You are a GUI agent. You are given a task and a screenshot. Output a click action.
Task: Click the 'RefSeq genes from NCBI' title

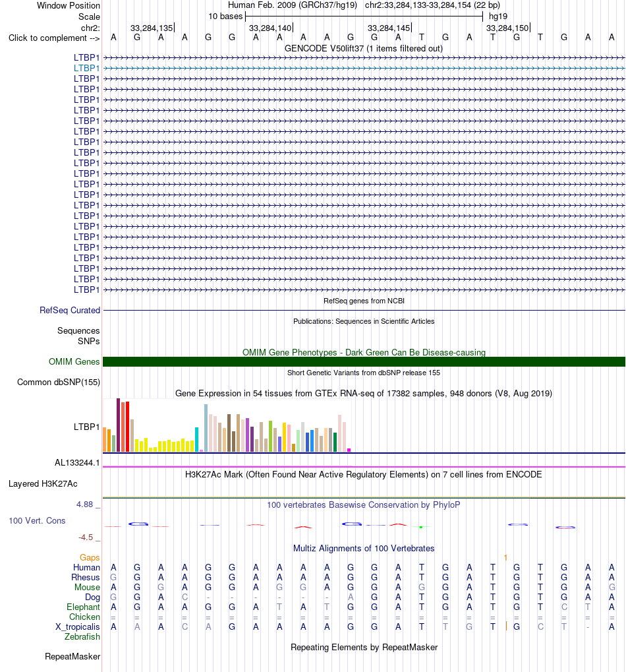tap(364, 301)
